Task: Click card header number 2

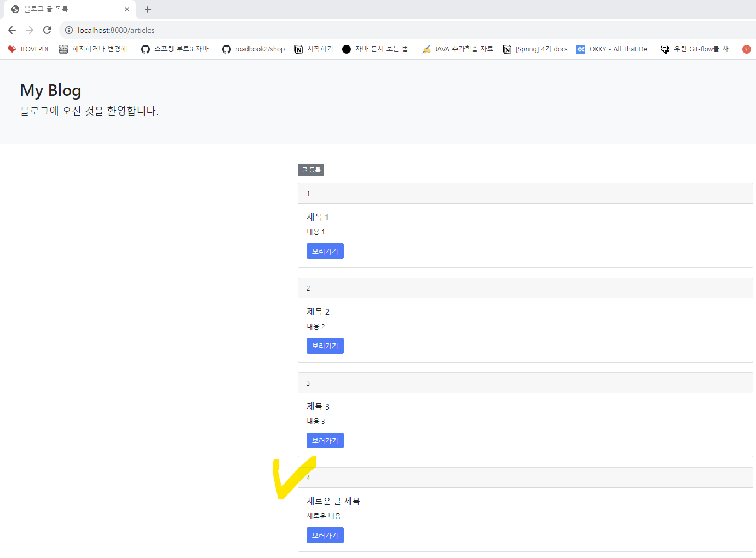Action: 308,289
